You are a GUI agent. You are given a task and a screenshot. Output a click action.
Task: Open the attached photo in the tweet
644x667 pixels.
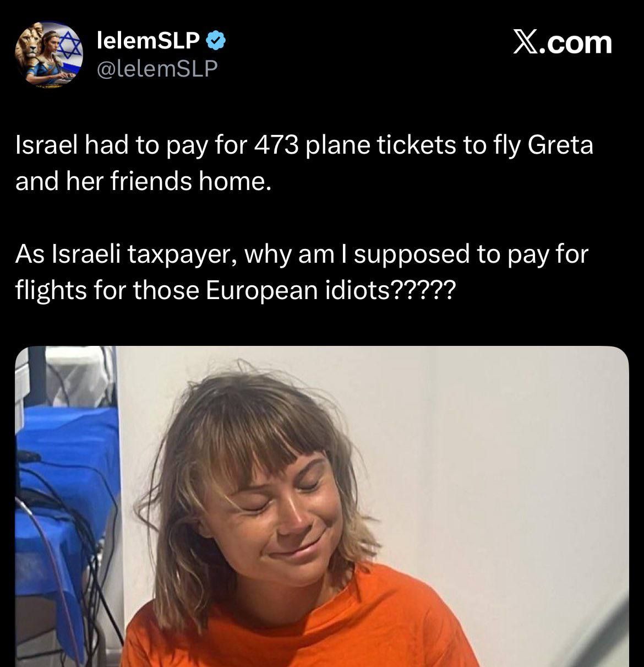point(321,506)
